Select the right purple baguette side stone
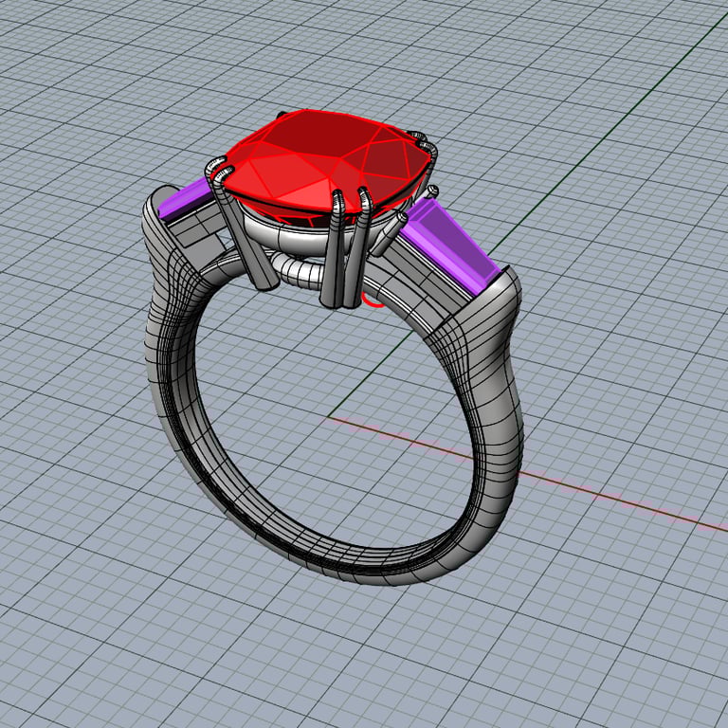The image size is (728, 728). click(449, 246)
